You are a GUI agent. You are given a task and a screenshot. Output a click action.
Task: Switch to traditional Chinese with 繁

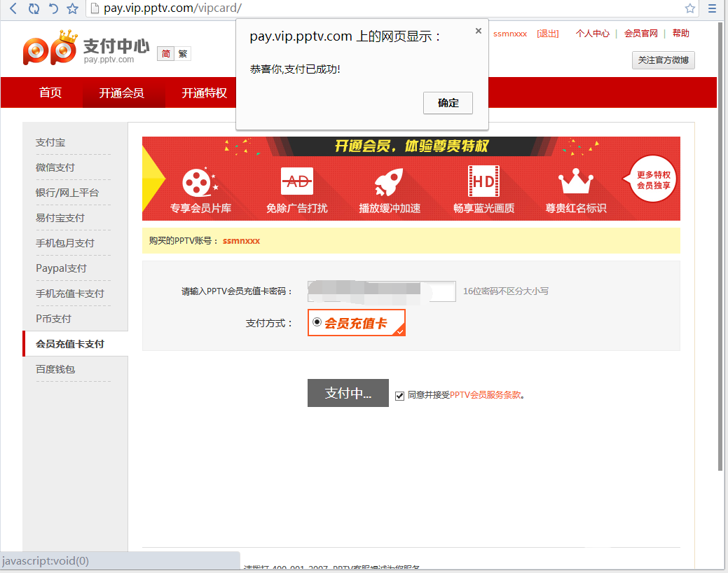pos(183,54)
